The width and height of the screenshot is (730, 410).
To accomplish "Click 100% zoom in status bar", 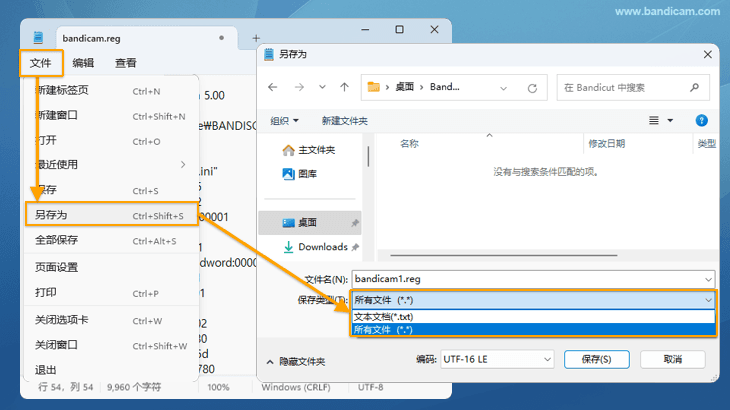I will [x=218, y=387].
